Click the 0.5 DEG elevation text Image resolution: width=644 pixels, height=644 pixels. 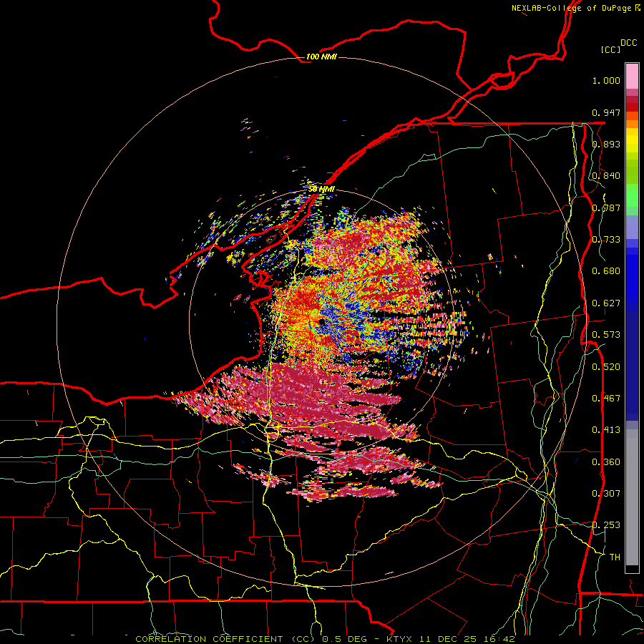click(x=346, y=639)
